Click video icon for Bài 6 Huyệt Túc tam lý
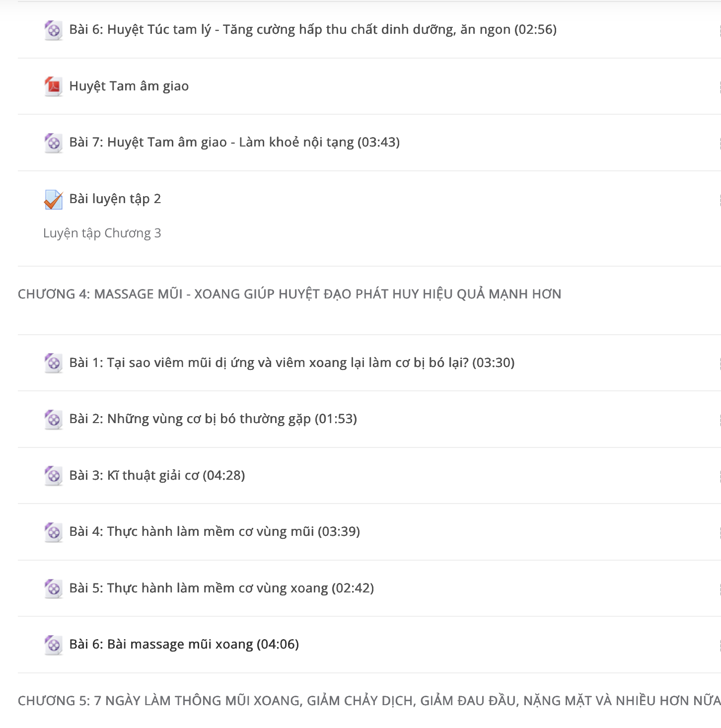The image size is (721, 728). [x=53, y=30]
